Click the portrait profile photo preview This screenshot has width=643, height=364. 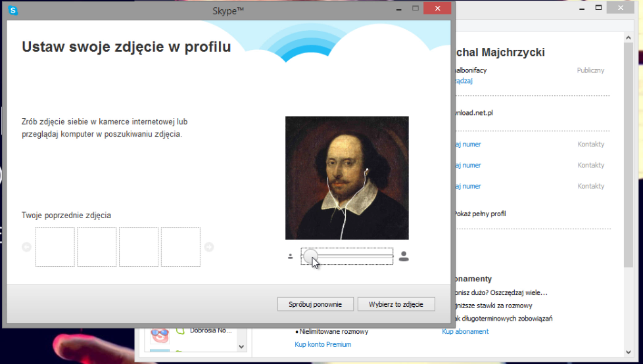[x=347, y=178]
